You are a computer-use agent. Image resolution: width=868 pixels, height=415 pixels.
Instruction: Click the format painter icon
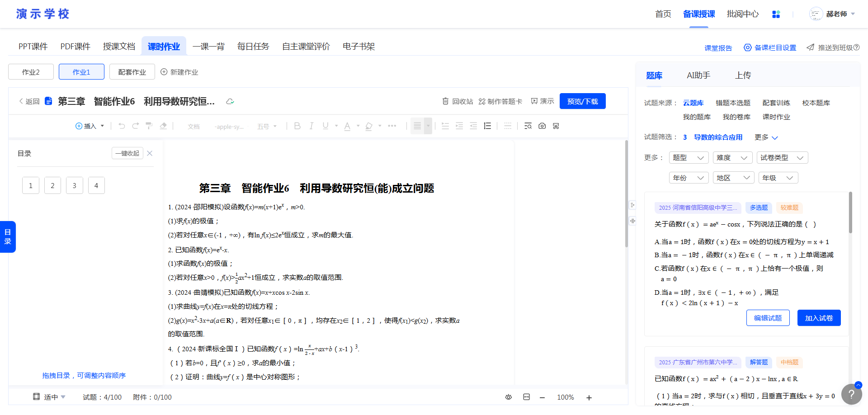[149, 126]
